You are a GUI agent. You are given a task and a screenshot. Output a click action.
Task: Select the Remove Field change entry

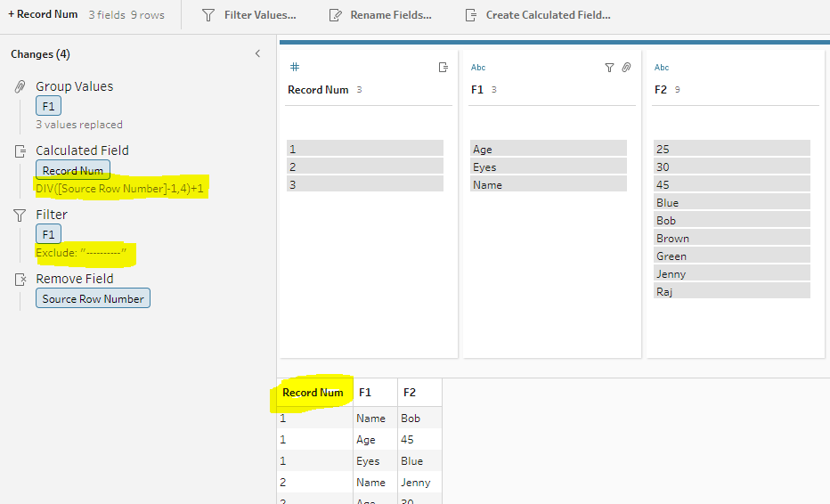point(74,279)
